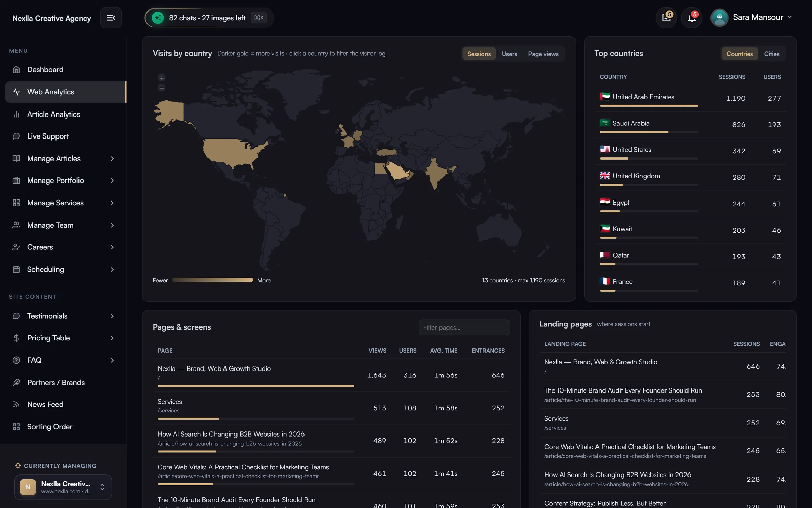Zoom out the map with minus icon
The width and height of the screenshot is (812, 508).
(x=162, y=88)
